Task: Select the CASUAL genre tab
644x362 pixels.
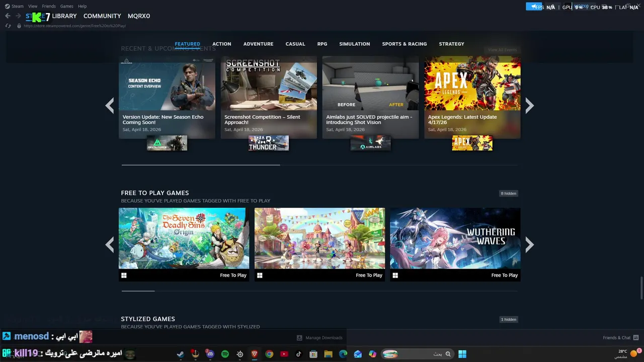Action: click(x=295, y=44)
